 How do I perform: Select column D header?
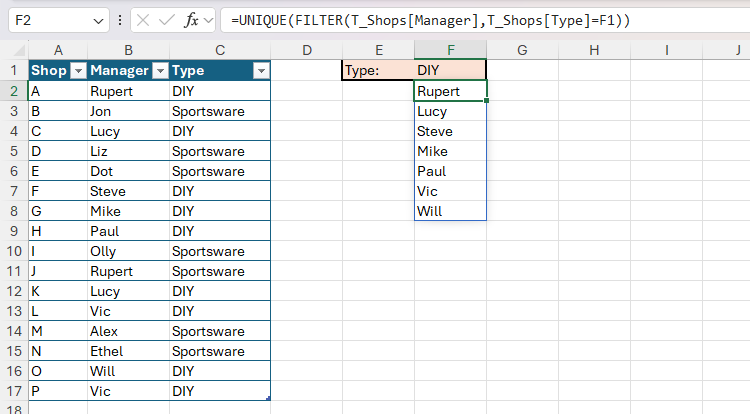point(307,50)
